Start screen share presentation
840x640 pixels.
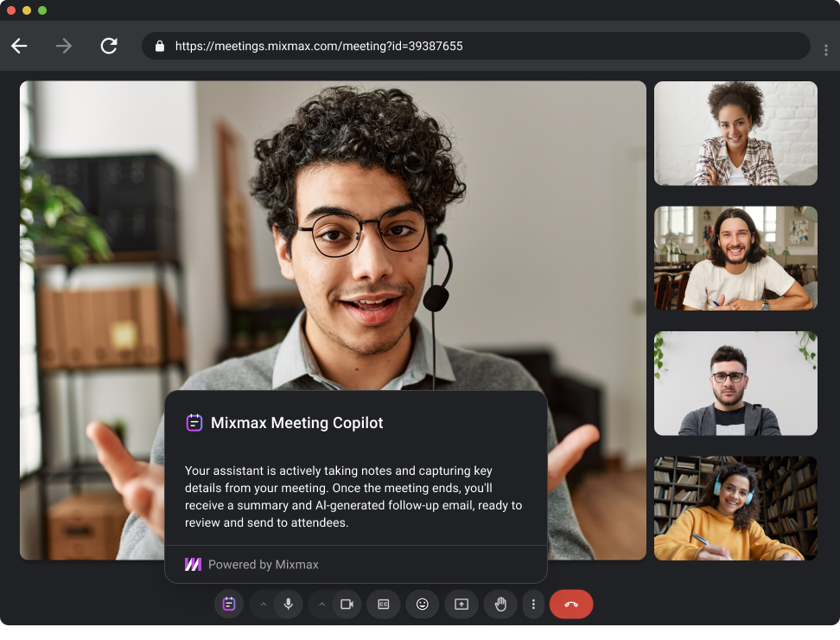click(461, 604)
